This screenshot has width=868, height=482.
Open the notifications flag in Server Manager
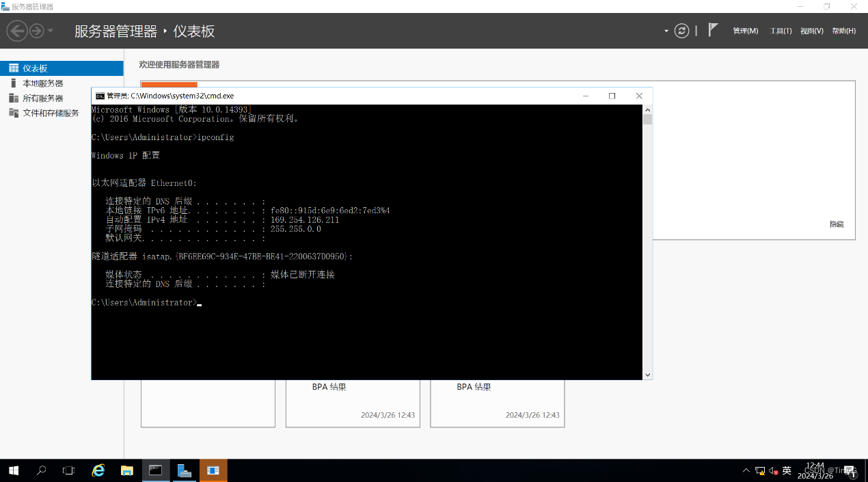(x=712, y=29)
